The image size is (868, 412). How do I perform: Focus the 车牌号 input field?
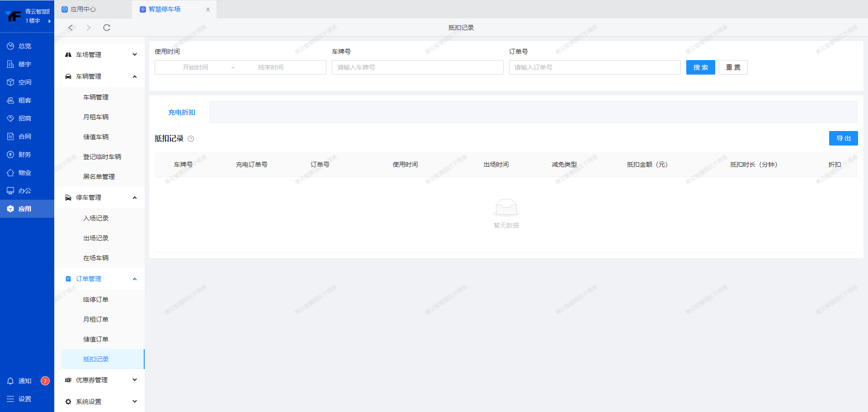click(417, 67)
